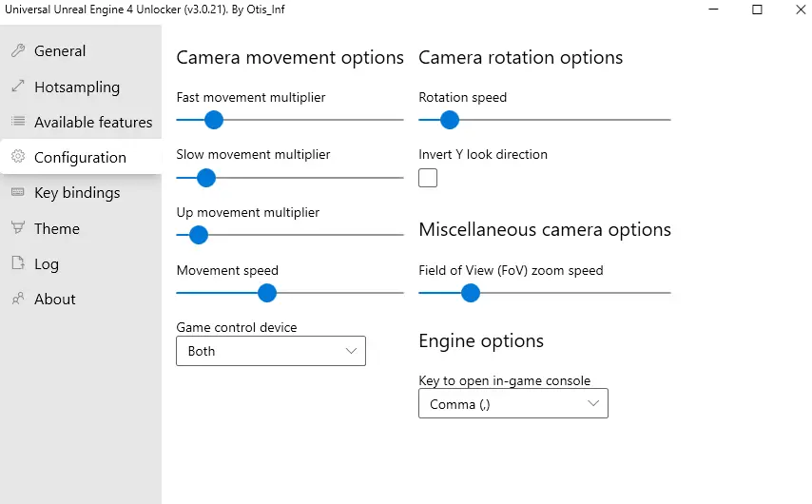Enable Invert Y look direction checkbox
The width and height of the screenshot is (812, 504).
(428, 178)
